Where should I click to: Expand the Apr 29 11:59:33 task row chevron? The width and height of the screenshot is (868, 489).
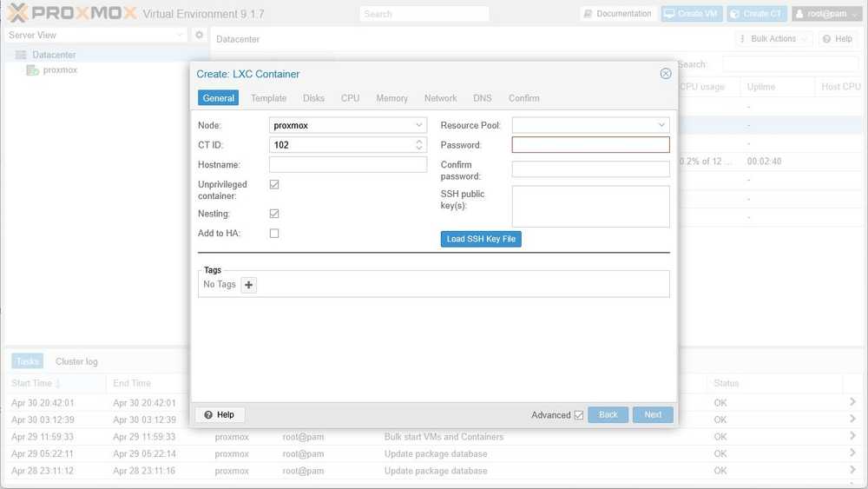tap(852, 436)
